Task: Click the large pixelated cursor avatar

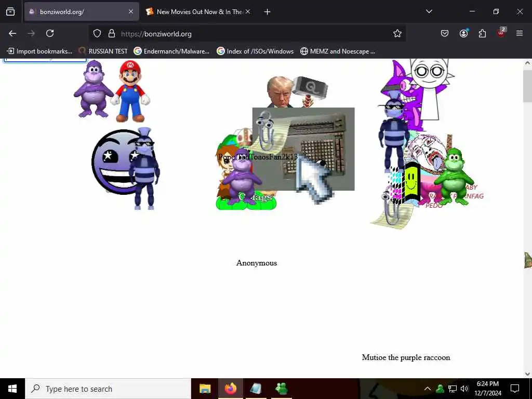Action: click(314, 180)
